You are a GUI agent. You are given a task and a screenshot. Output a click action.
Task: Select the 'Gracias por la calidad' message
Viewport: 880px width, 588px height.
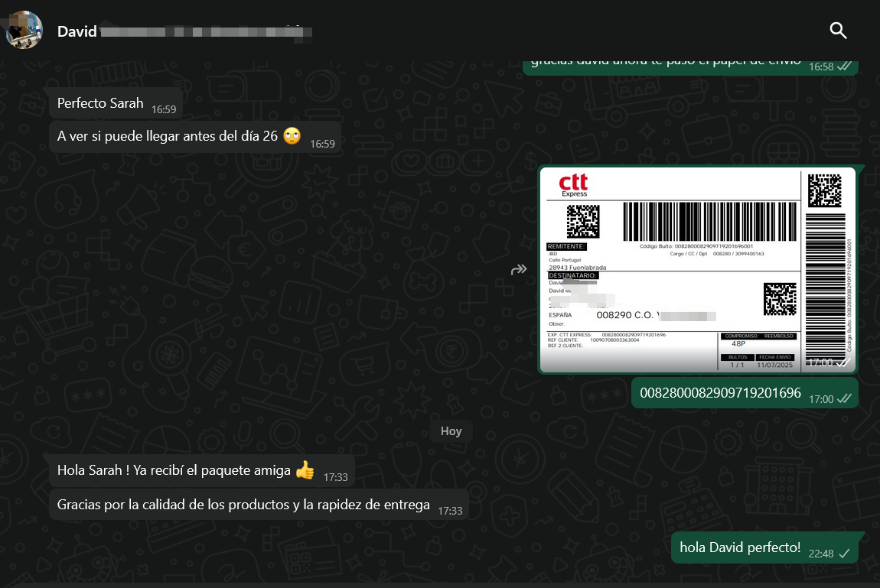[259, 505]
